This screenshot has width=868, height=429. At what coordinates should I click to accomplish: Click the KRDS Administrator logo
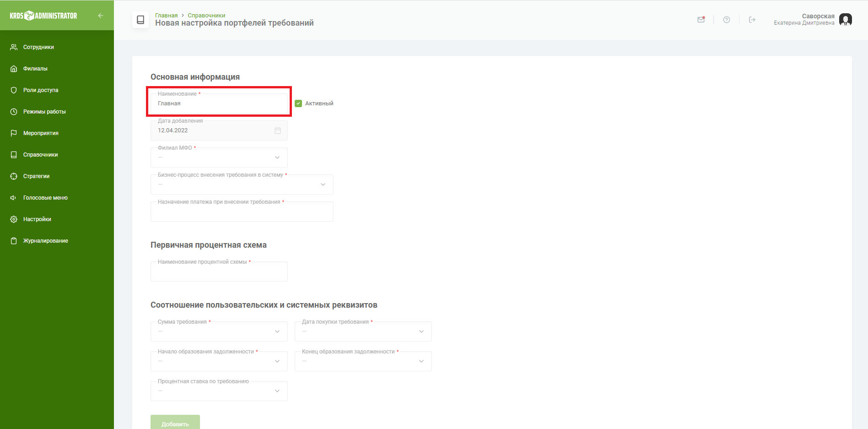43,16
